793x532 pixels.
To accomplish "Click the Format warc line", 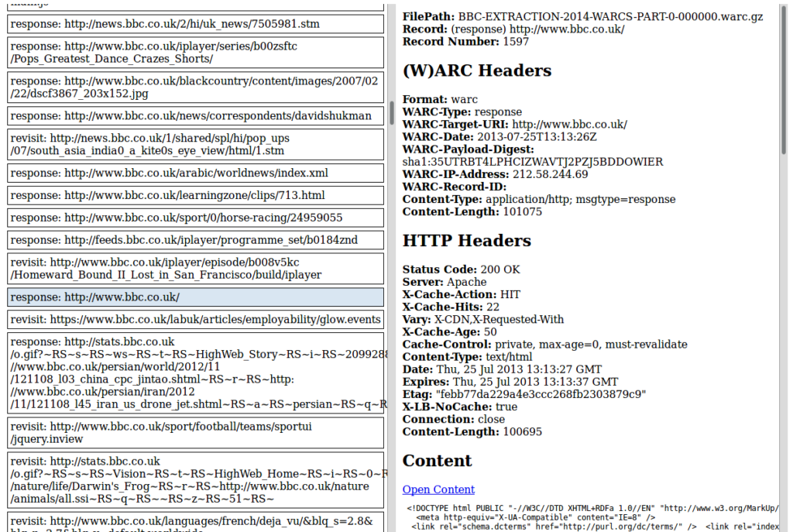I will 440,100.
